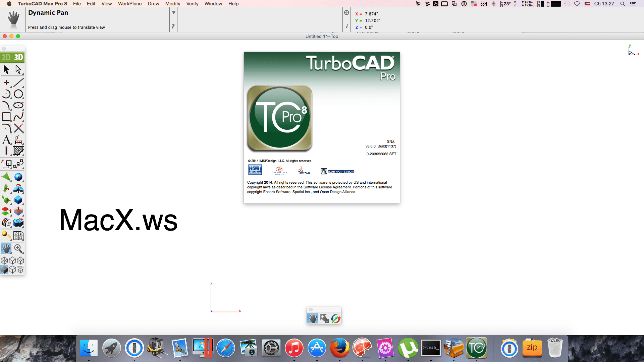This screenshot has width=644, height=362.
Task: Activate the Pan hand tool in palette
Action: 6,249
